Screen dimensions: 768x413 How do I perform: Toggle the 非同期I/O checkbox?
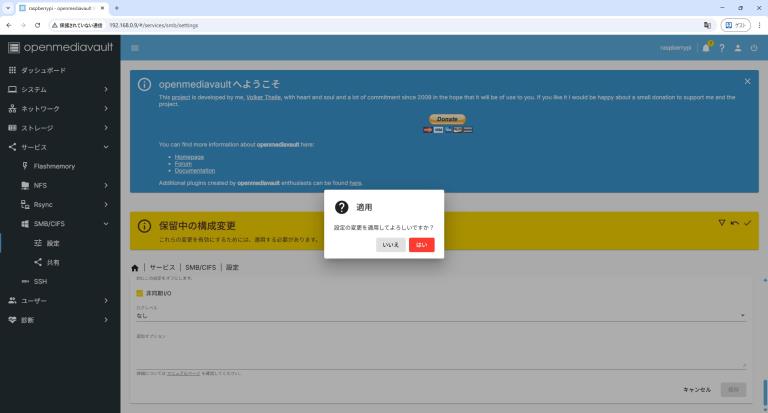(140, 293)
